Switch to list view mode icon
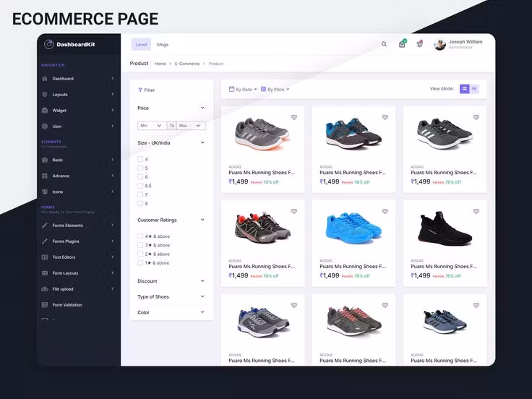532x399 pixels. pos(474,89)
